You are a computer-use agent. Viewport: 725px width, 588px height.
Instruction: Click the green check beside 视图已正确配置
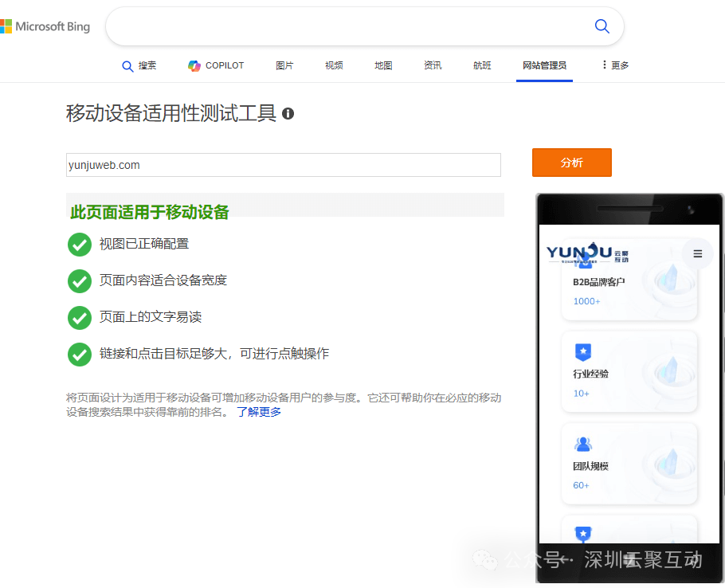point(80,244)
